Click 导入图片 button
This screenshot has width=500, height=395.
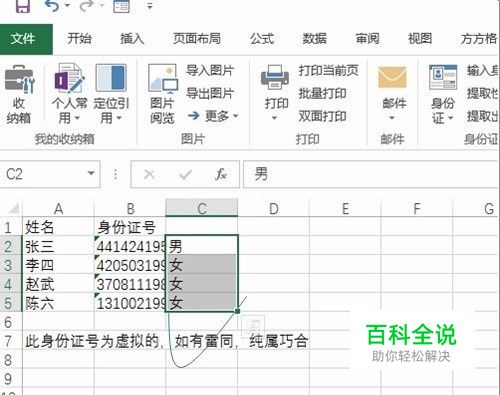pyautogui.click(x=210, y=71)
